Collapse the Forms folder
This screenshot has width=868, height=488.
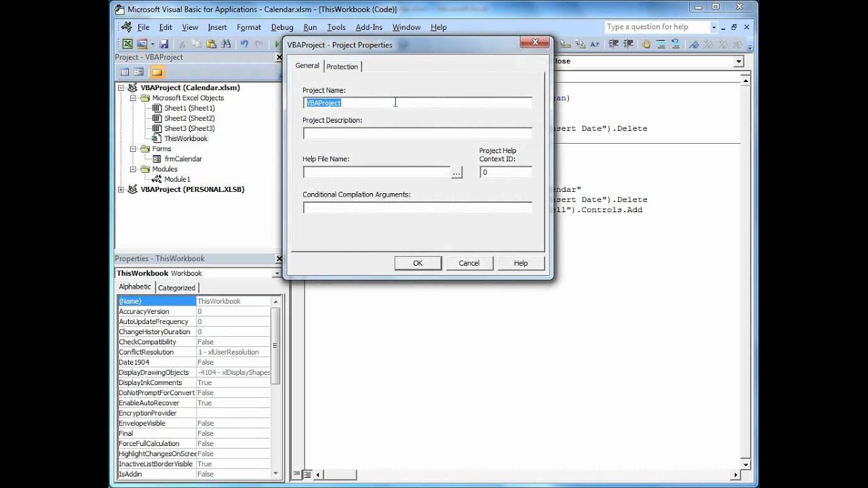click(x=134, y=148)
